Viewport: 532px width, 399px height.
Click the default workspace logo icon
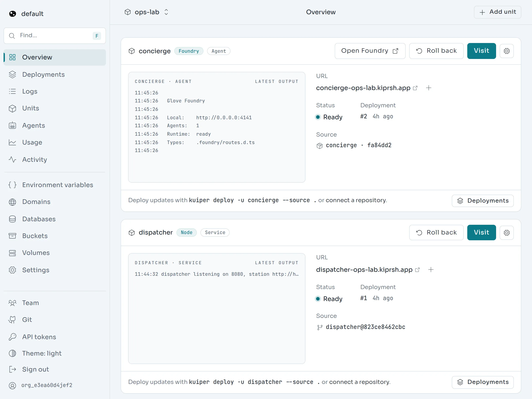coord(12,14)
